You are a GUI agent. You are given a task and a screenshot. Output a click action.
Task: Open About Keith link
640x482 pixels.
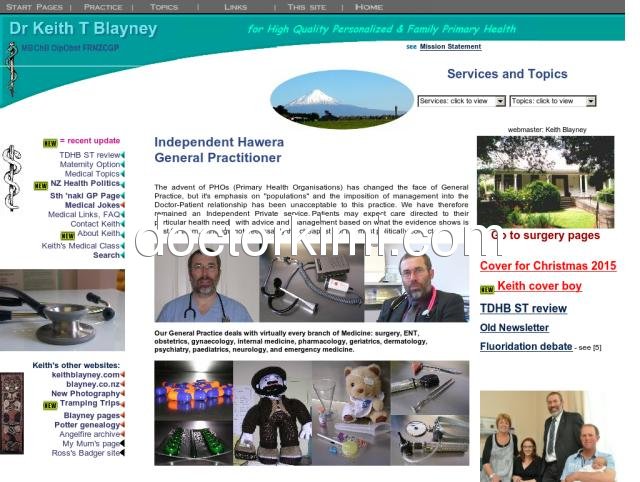point(99,233)
